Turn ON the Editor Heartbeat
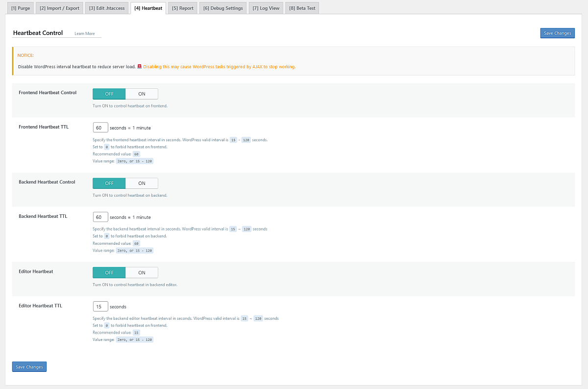The height and width of the screenshot is (389, 588). click(x=142, y=273)
